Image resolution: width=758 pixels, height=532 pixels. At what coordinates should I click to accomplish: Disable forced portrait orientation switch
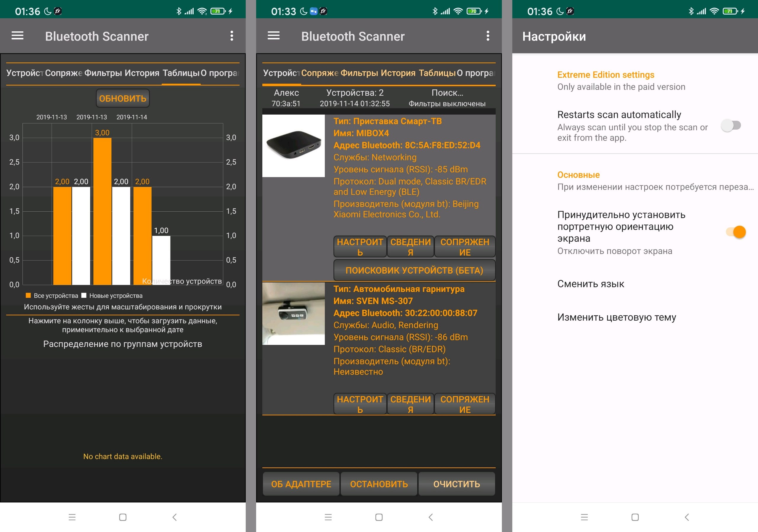coord(735,232)
